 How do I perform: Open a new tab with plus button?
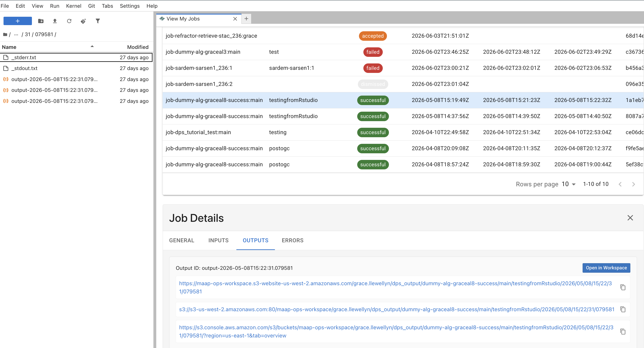(x=246, y=19)
